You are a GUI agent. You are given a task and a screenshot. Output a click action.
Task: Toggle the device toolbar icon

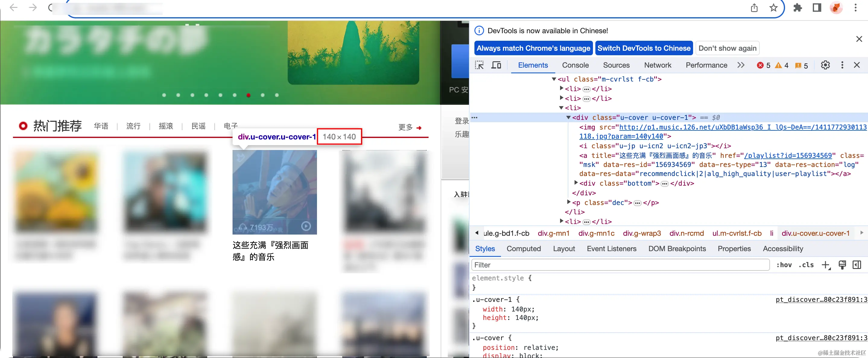click(x=496, y=65)
